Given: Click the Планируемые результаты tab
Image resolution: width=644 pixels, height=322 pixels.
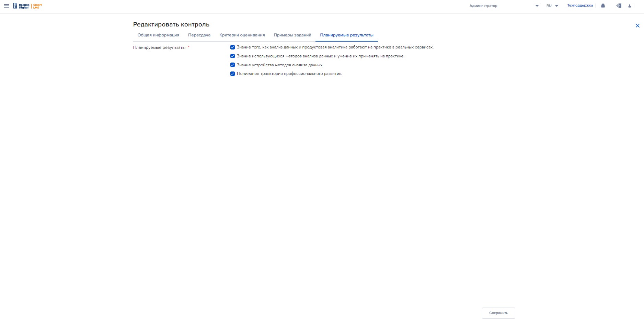Looking at the screenshot, I should coord(346,35).
